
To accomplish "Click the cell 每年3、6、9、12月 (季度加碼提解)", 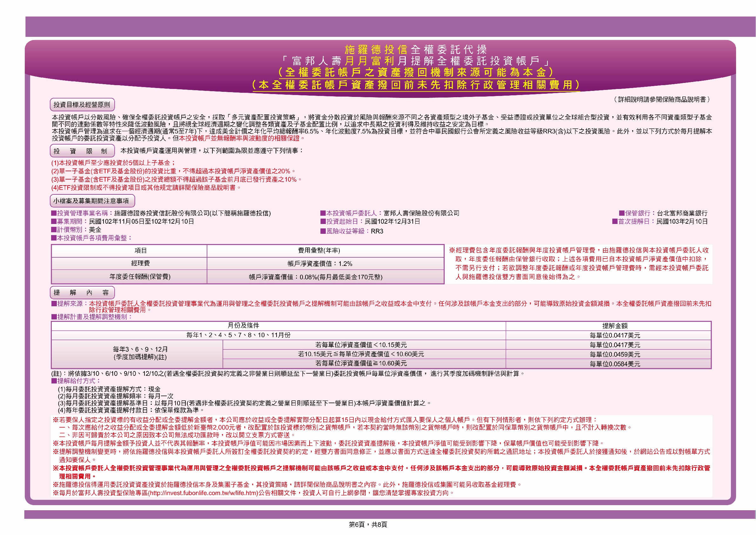I will coord(137,354).
